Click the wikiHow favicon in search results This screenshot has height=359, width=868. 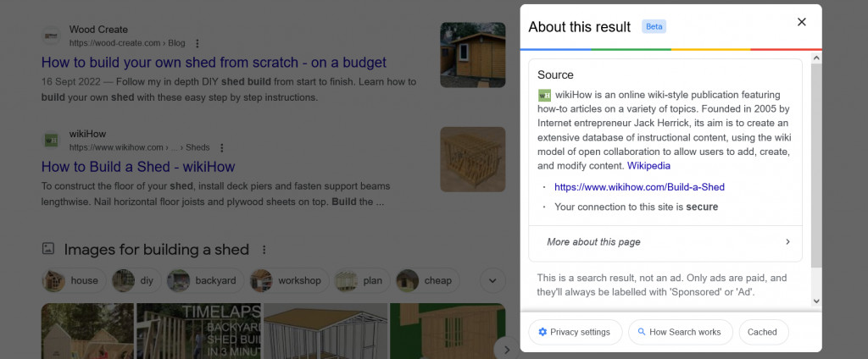(x=51, y=141)
